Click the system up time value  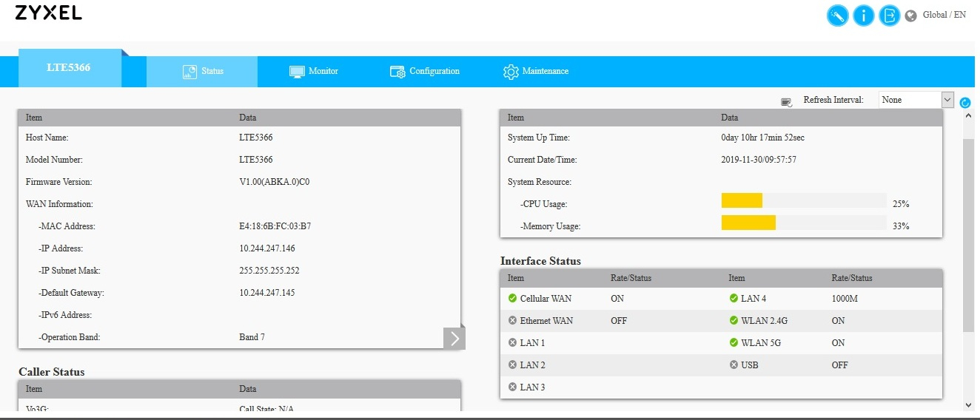tap(762, 138)
